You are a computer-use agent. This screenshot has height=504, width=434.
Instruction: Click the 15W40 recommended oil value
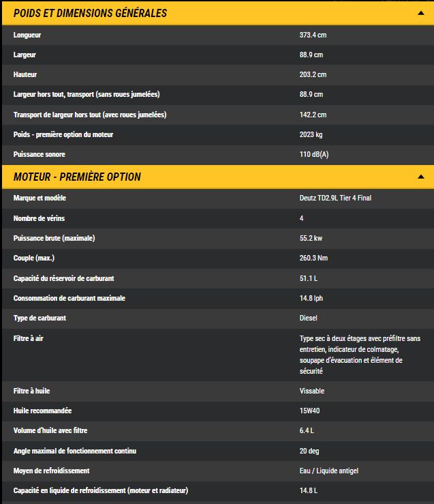click(309, 411)
